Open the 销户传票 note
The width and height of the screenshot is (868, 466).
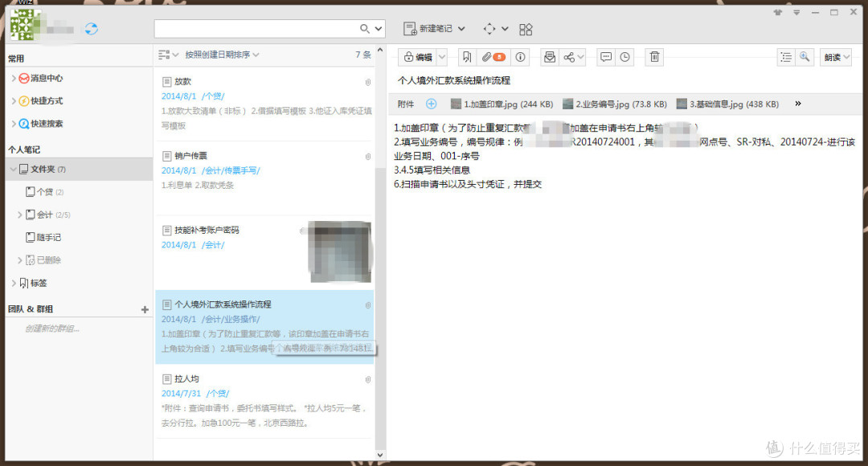264,178
